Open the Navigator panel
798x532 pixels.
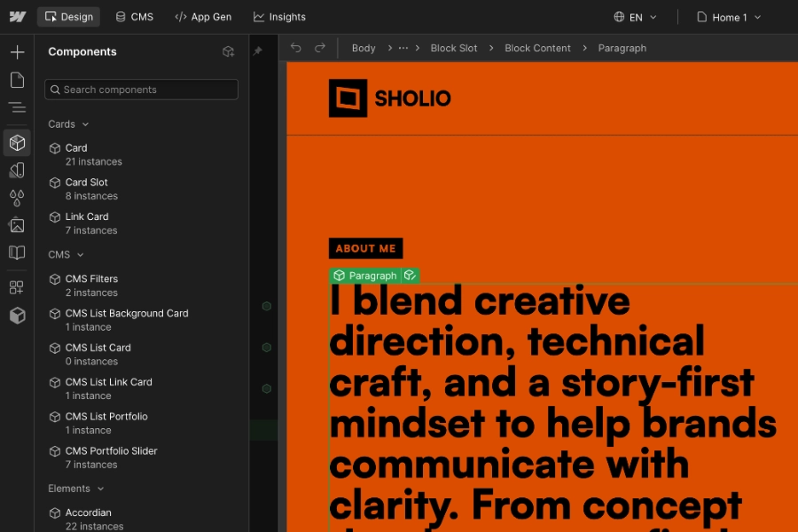pyautogui.click(x=16, y=107)
